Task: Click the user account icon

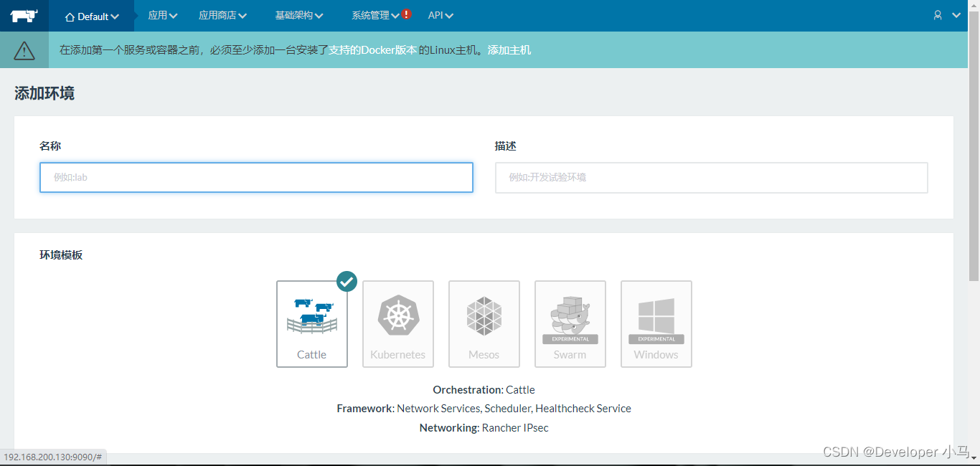Action: 938,15
